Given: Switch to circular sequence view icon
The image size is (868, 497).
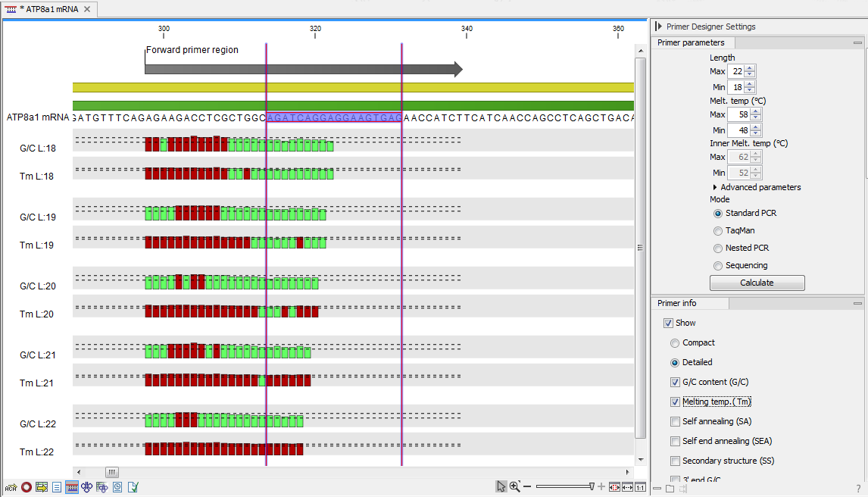Looking at the screenshot, I should [27, 487].
